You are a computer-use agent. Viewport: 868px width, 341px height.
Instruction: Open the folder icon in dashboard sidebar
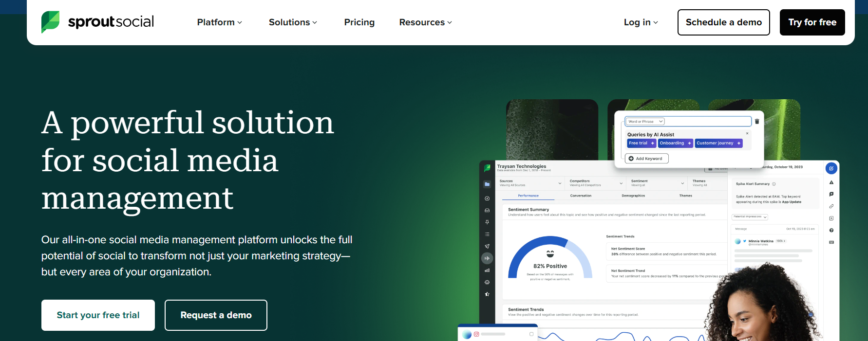pyautogui.click(x=487, y=184)
